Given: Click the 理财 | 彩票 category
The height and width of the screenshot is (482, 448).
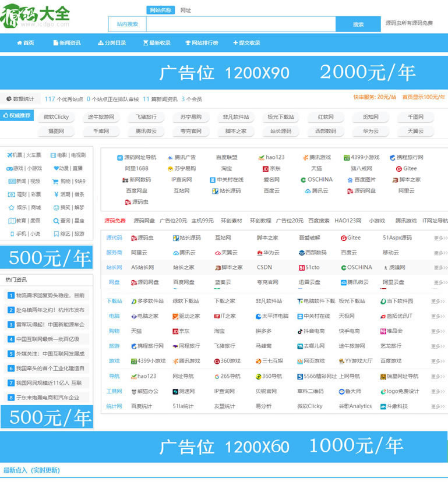Looking at the screenshot, I should pos(24,194).
